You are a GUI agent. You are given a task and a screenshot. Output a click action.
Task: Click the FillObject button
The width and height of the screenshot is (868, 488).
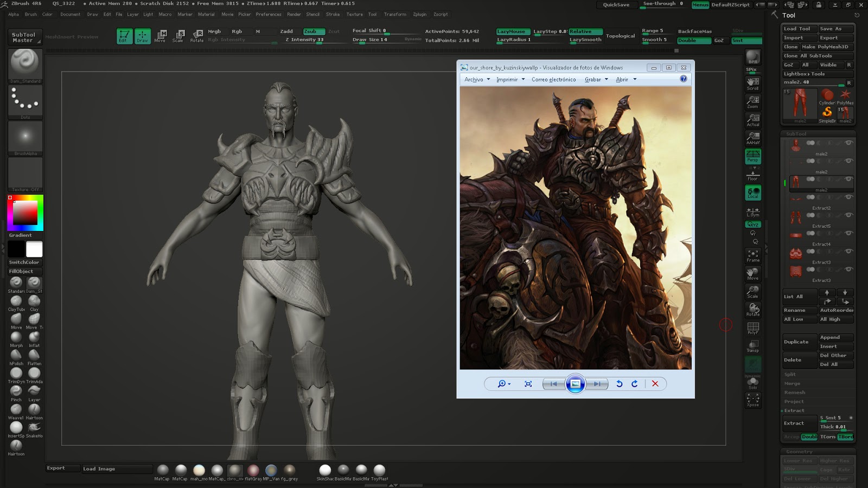[x=25, y=271]
